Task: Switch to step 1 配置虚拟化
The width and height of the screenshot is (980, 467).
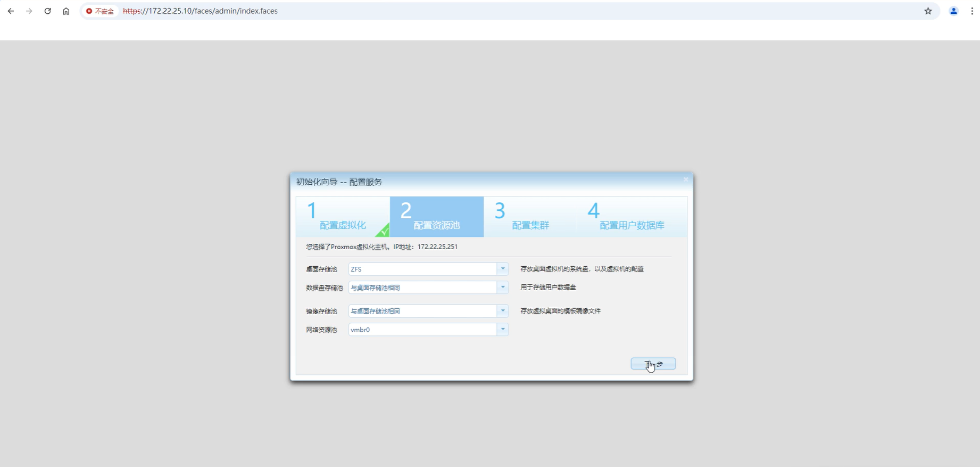Action: coord(343,217)
